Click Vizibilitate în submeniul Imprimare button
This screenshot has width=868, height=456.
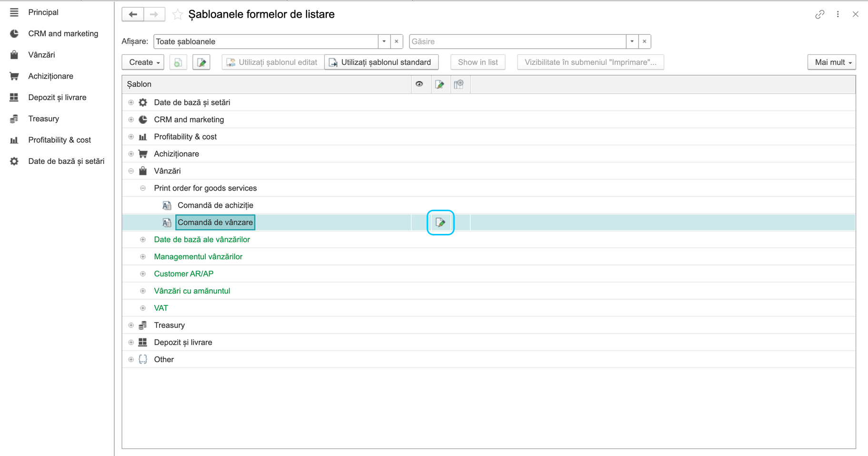(x=590, y=62)
